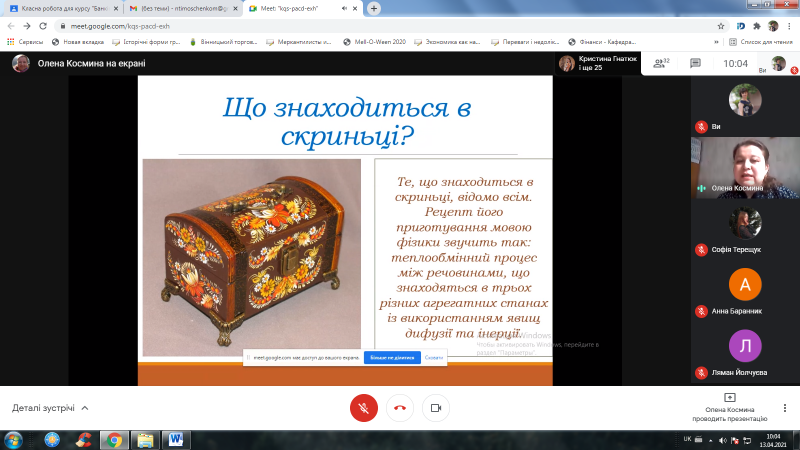Image resolution: width=800 pixels, height=450 pixels.
Task: Open the Windows Start button
Action: click(13, 440)
